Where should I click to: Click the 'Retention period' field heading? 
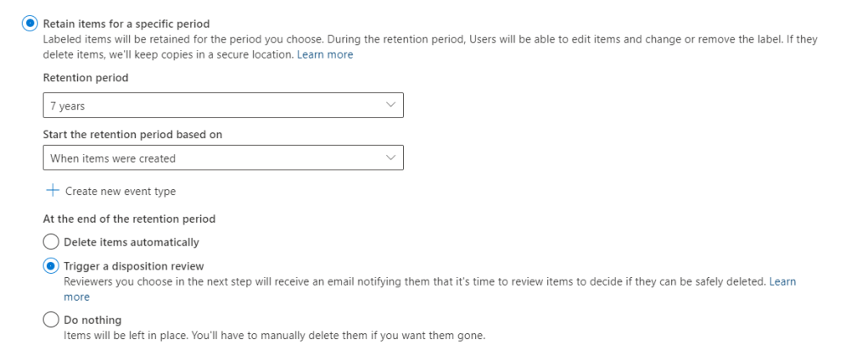(x=86, y=78)
